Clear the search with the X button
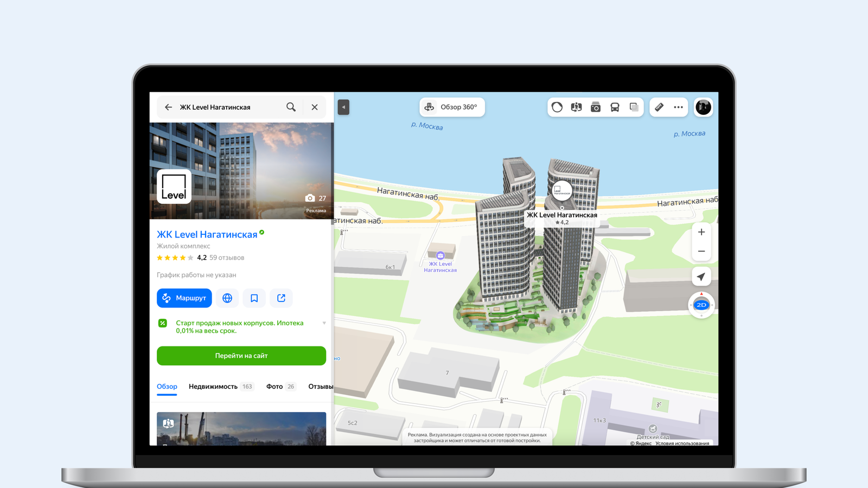868x488 pixels. click(315, 107)
